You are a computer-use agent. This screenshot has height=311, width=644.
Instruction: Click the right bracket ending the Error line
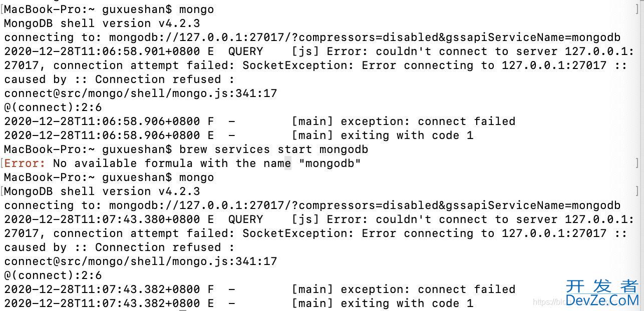636,163
